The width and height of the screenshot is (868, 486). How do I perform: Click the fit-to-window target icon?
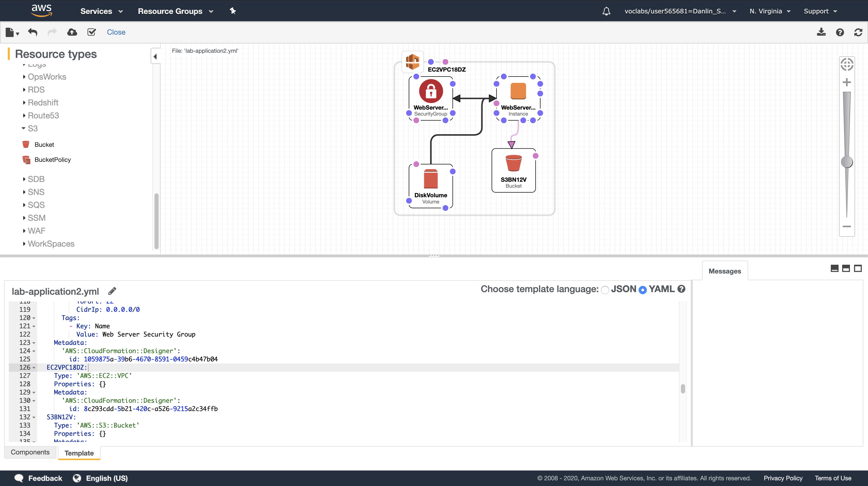(x=847, y=64)
